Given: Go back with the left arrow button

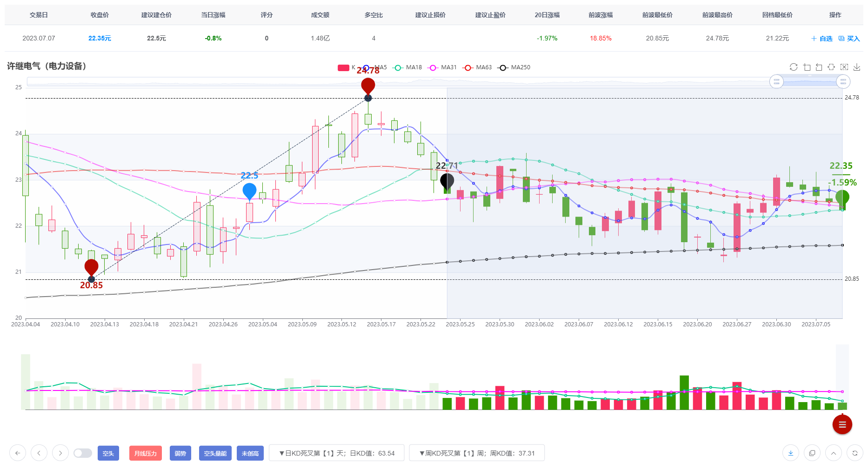Looking at the screenshot, I should tap(18, 453).
